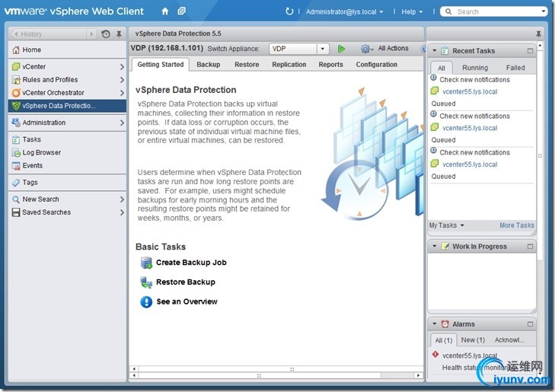The width and height of the screenshot is (555, 392).
Task: Show New (1) alarms tab
Action: click(x=473, y=340)
